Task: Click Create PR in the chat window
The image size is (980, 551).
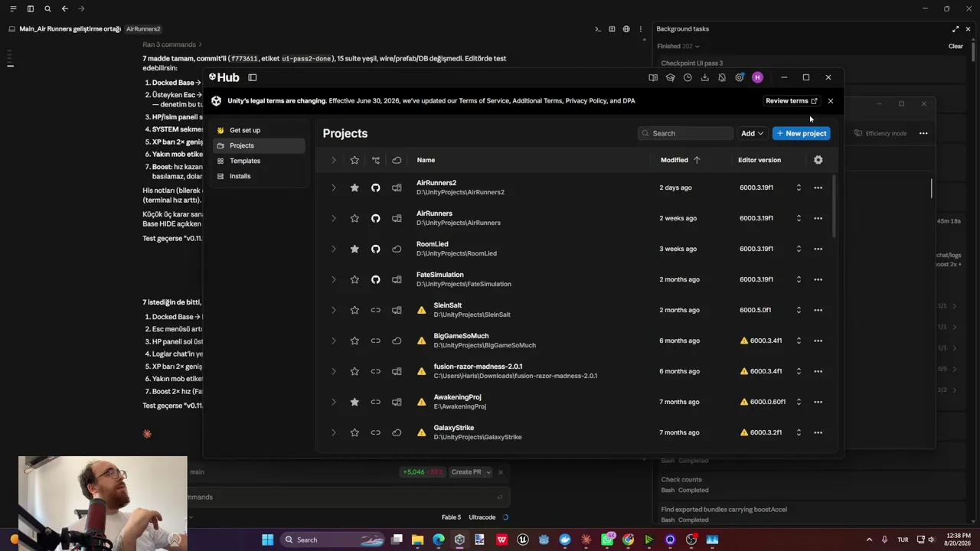Action: click(466, 472)
